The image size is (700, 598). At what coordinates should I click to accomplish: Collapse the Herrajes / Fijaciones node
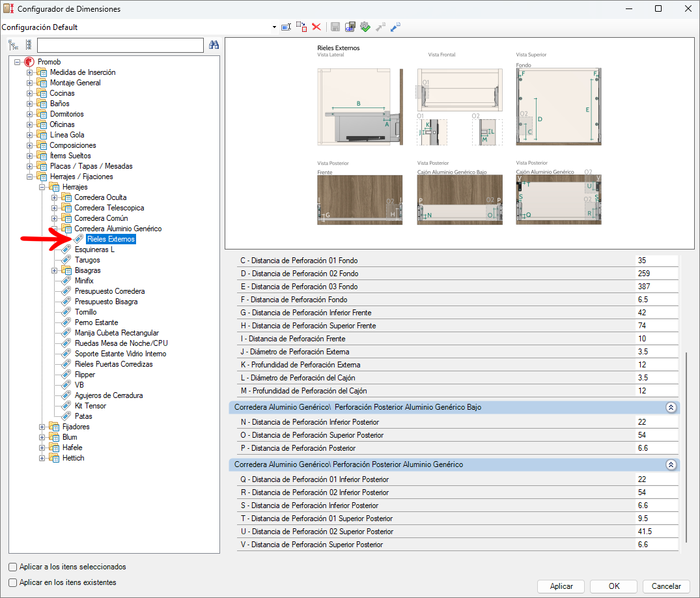tap(29, 177)
